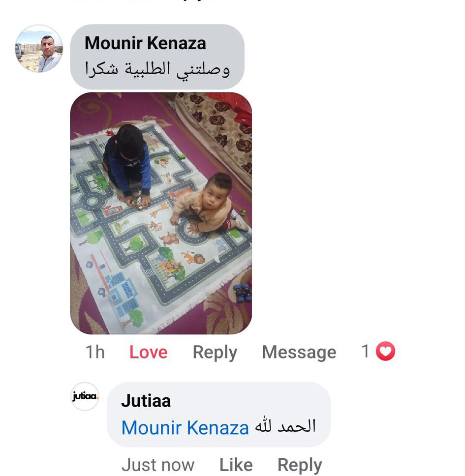Send a Message to Mounir Kenaza
465x476 pixels.
(x=299, y=353)
